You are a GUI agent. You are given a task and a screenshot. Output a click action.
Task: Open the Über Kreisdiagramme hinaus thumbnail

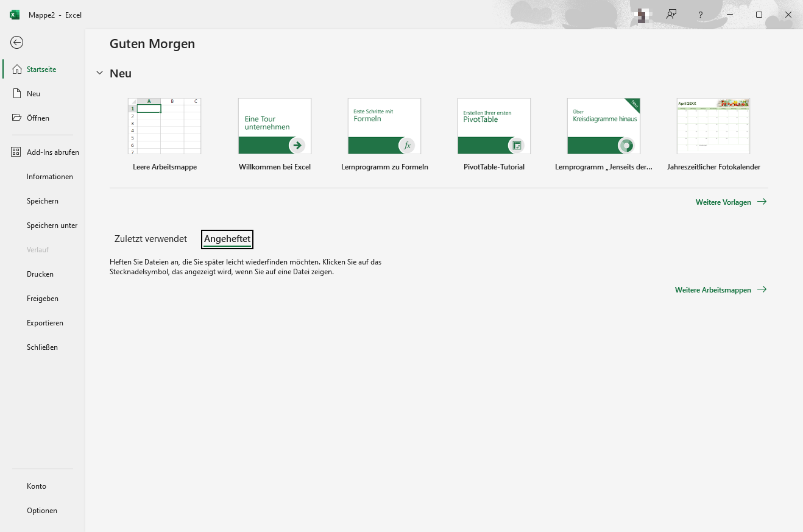(604, 126)
